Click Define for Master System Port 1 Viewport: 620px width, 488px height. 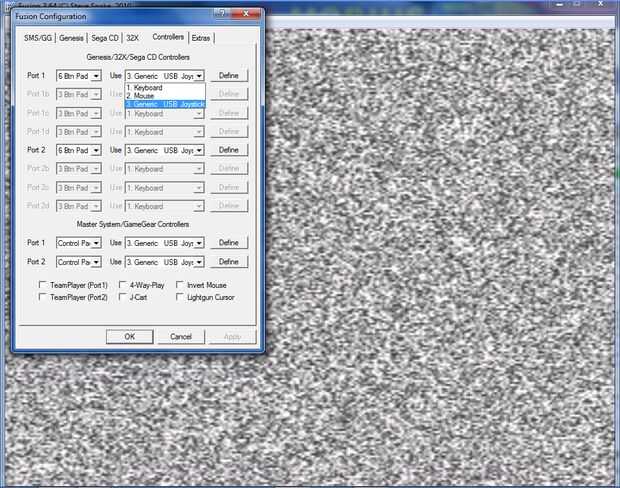(x=229, y=242)
